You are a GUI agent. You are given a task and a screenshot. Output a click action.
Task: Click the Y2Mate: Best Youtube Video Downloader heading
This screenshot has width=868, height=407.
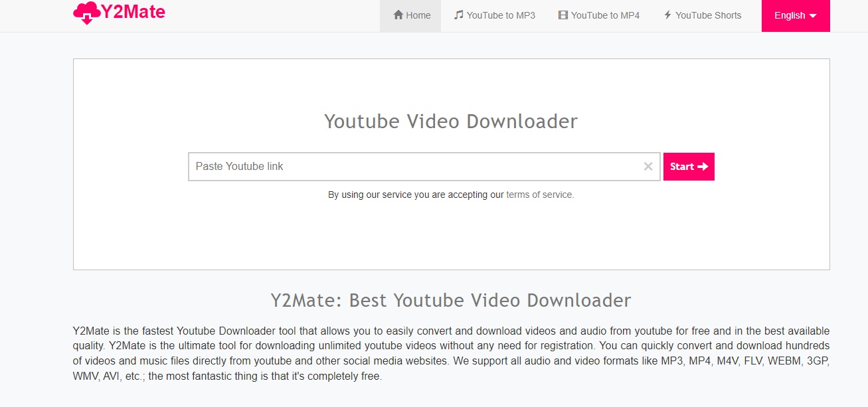point(451,300)
